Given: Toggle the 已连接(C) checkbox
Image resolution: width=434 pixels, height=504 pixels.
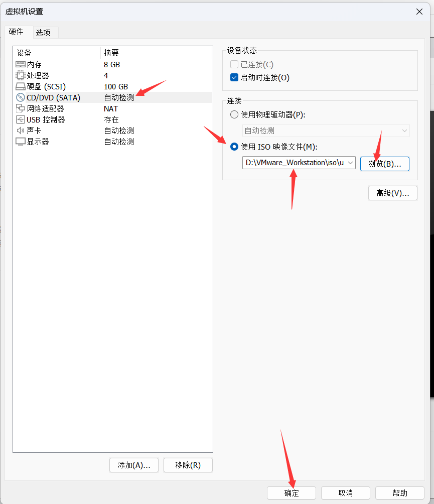Looking at the screenshot, I should [x=234, y=64].
